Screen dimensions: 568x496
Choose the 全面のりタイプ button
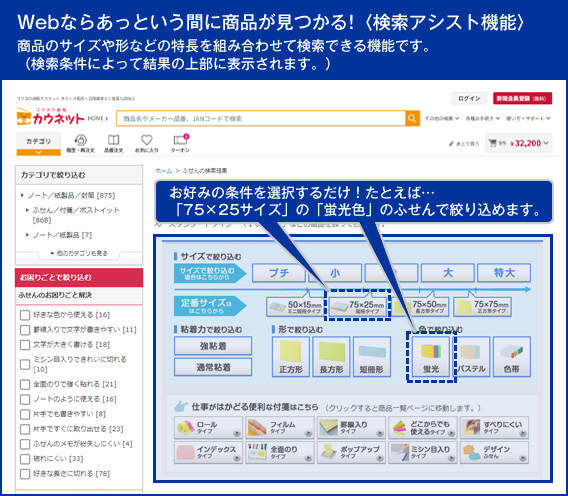click(x=280, y=453)
